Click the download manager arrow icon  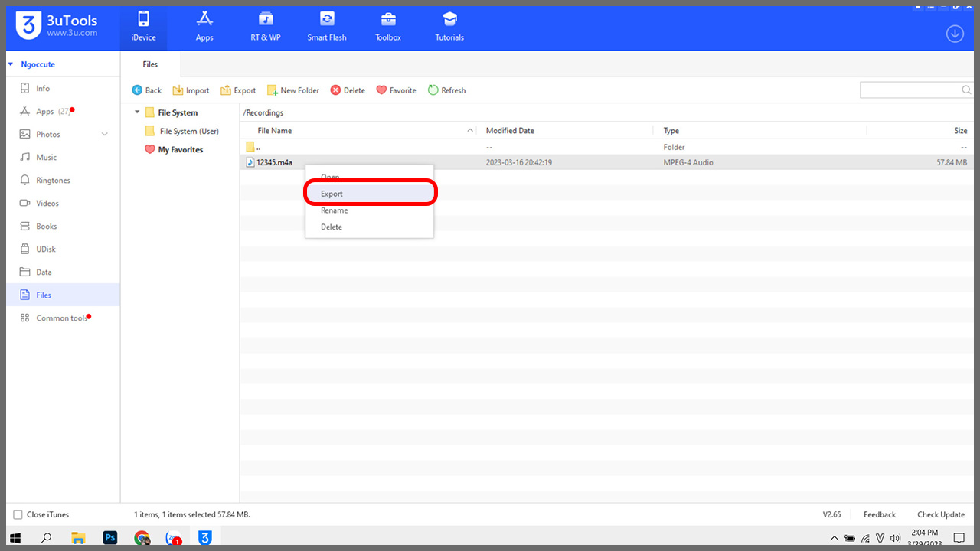pyautogui.click(x=955, y=34)
